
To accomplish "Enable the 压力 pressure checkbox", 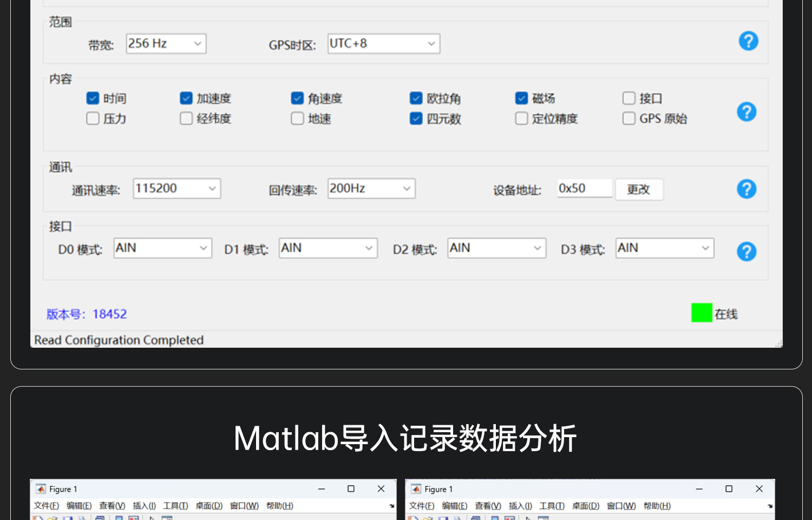I will coord(93,118).
